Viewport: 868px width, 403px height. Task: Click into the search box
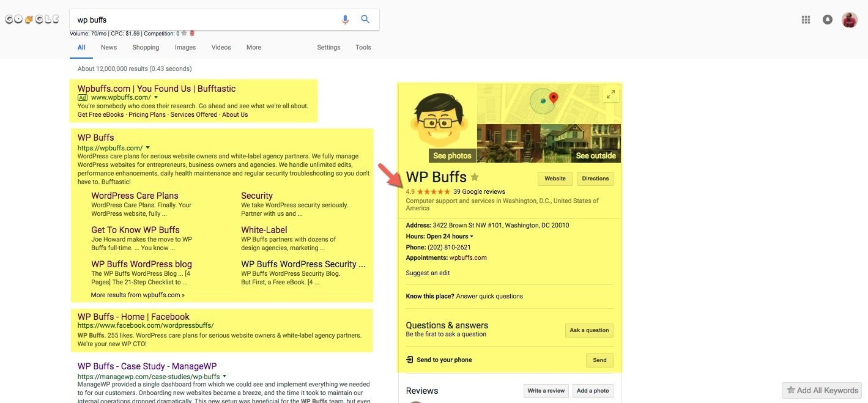[x=205, y=20]
